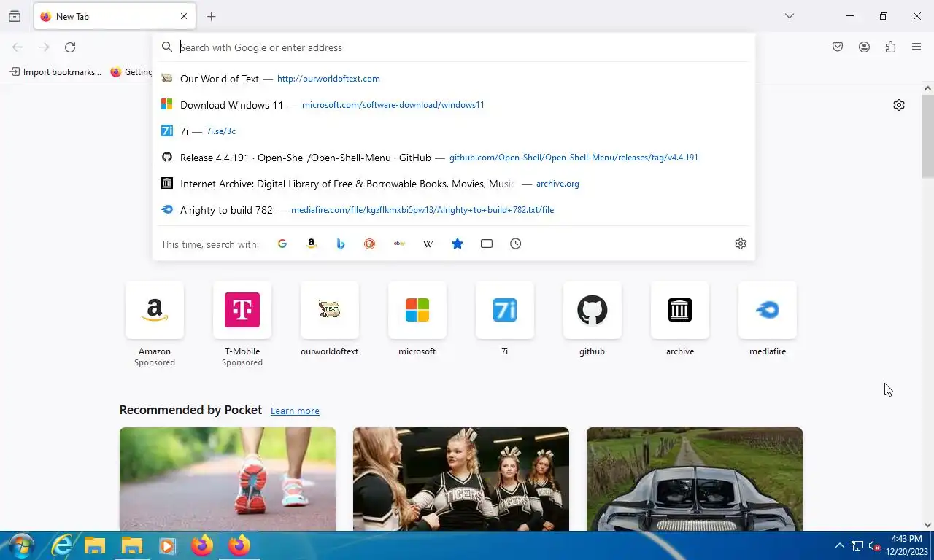The height and width of the screenshot is (560, 934).
Task: Select Download Windows 11 suggestion
Action: [454, 105]
